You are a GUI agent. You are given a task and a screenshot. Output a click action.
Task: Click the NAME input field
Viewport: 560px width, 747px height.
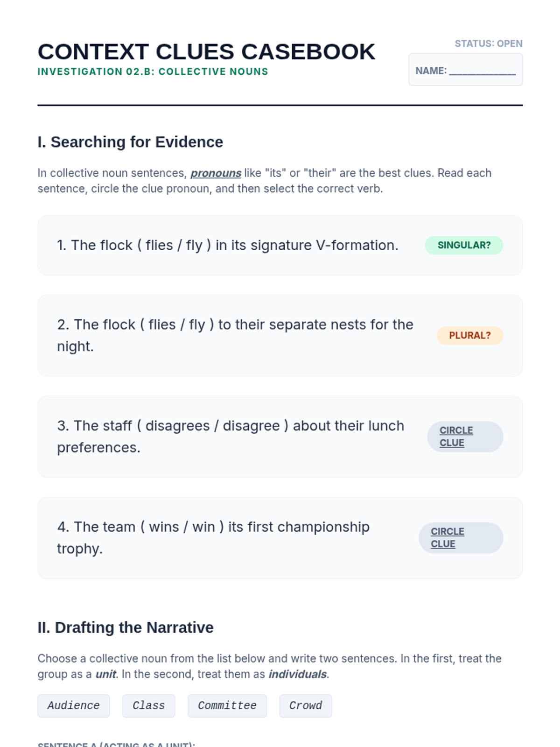coord(482,71)
